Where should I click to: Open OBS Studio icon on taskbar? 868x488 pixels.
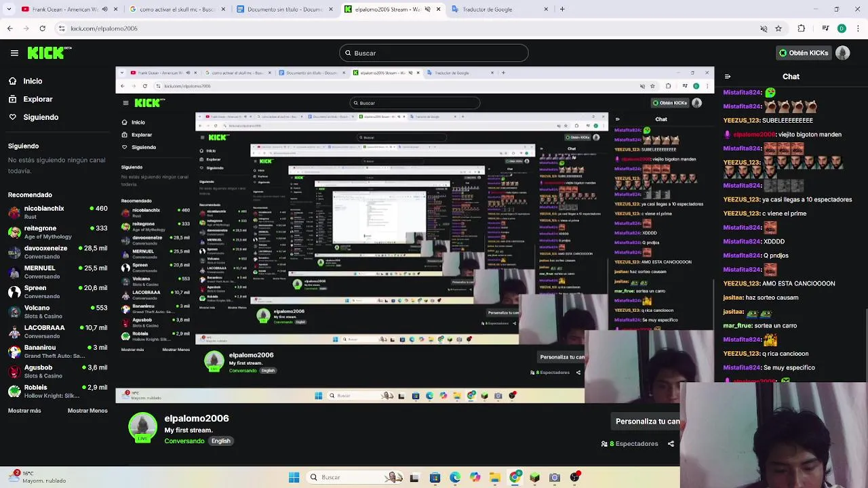[x=575, y=477]
